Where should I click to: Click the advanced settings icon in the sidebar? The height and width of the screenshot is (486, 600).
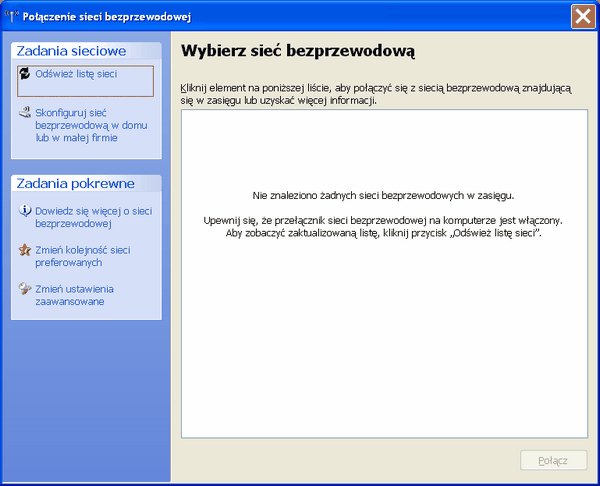(25, 289)
